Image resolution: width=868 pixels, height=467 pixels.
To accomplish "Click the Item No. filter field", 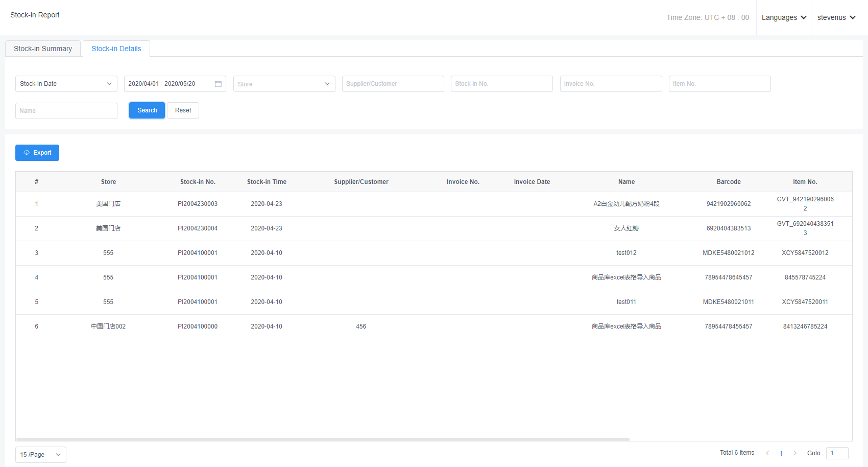I will tap(719, 84).
